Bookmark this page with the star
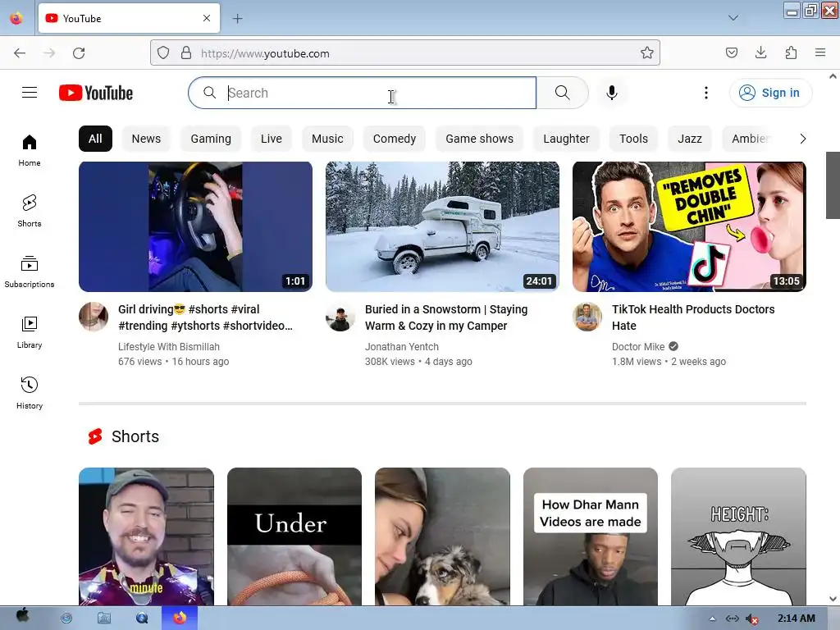Image resolution: width=840 pixels, height=630 pixels. click(x=646, y=53)
